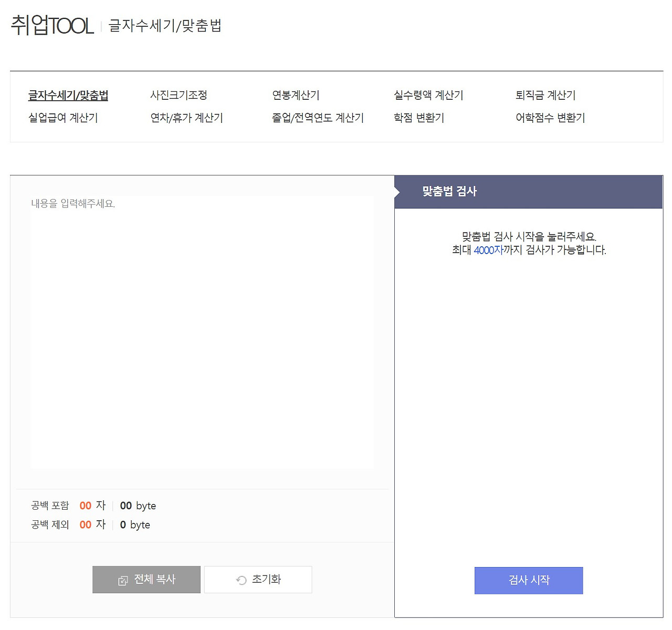Focus the 내용을 입력해주세요 text area

[202, 332]
